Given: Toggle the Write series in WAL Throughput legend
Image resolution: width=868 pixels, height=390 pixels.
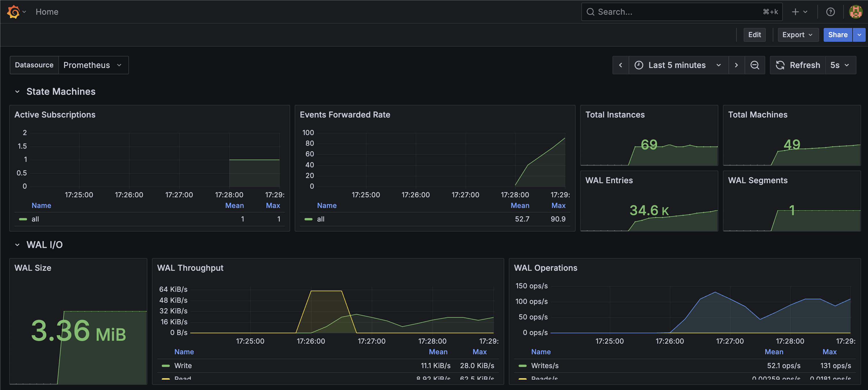Looking at the screenshot, I should 183,365.
